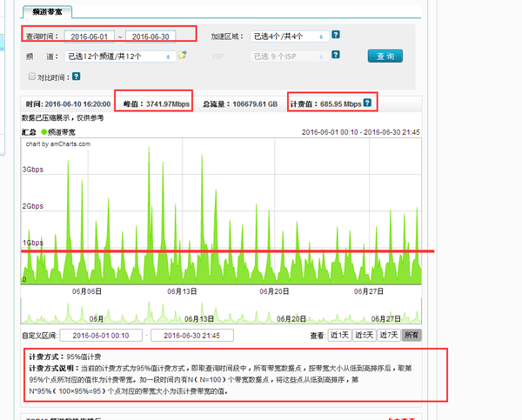The width and height of the screenshot is (522, 420).
Task: Click the 计费值 685.95 Mbps text
Action: coord(326,104)
